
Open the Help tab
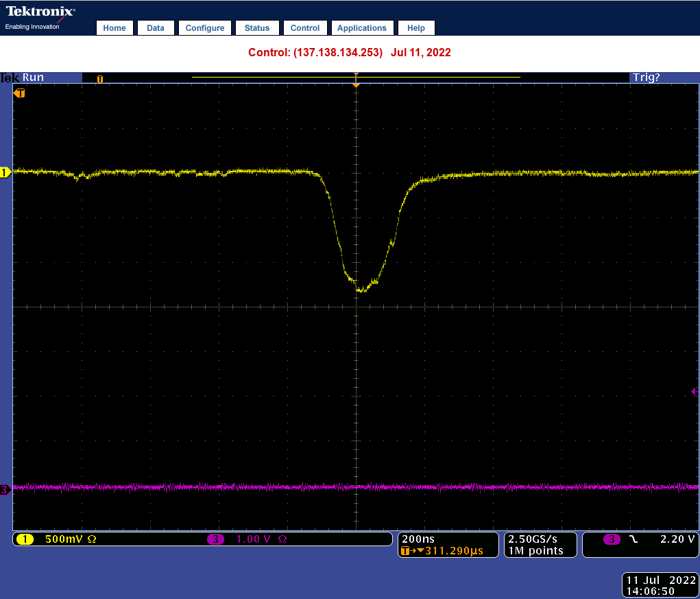pos(416,28)
